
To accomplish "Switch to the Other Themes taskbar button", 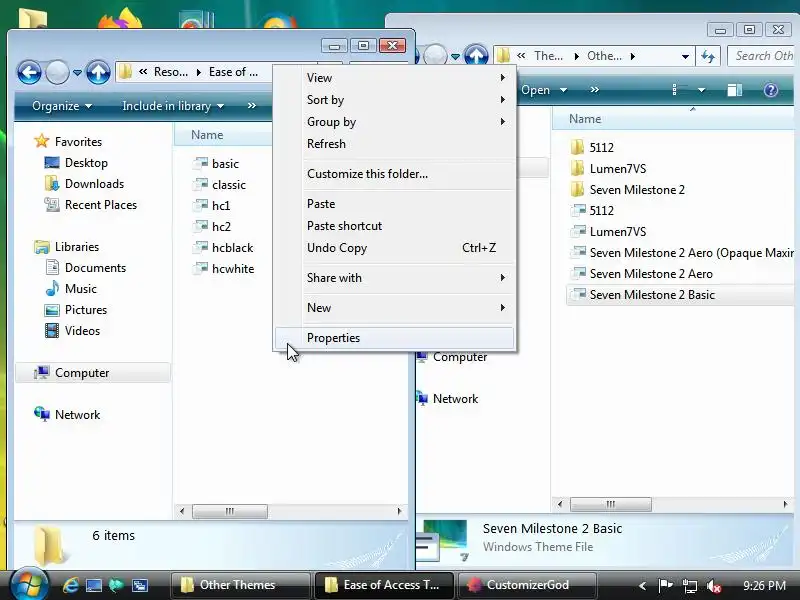I will pyautogui.click(x=240, y=585).
